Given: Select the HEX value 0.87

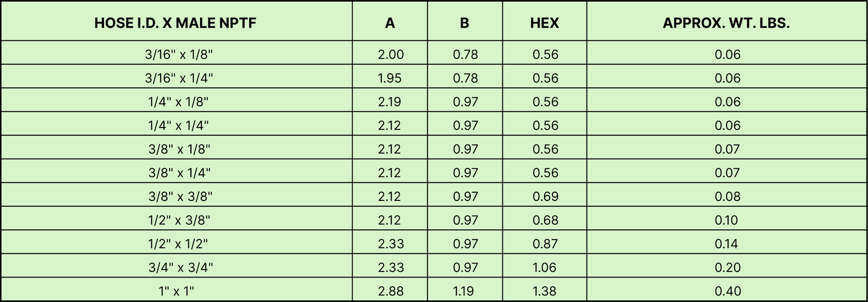Looking at the screenshot, I should 545,244.
